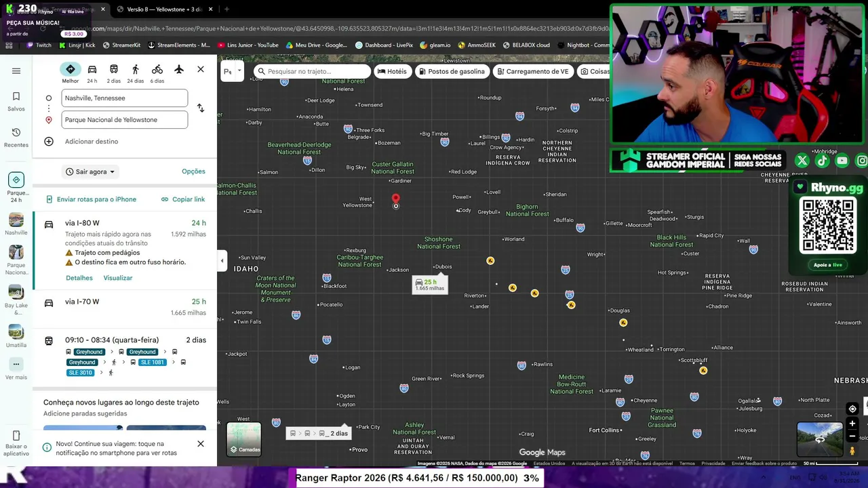Pick the walking mode showing 24 dias

tap(136, 73)
